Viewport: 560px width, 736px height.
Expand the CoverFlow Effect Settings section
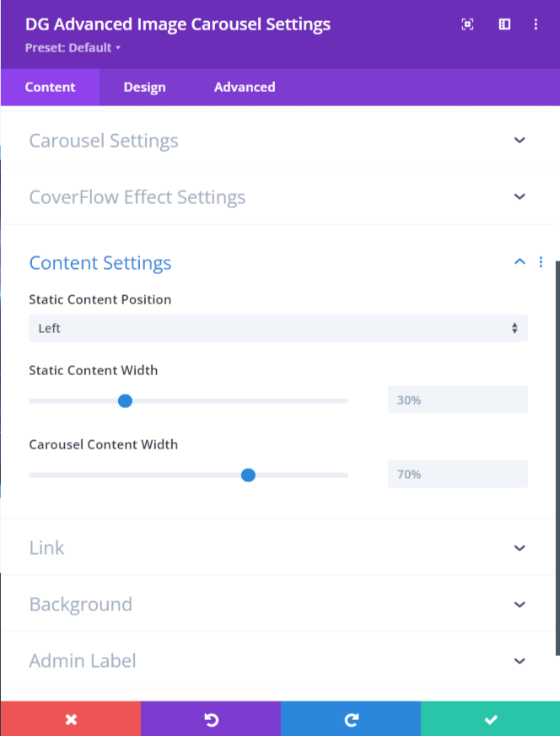(277, 196)
